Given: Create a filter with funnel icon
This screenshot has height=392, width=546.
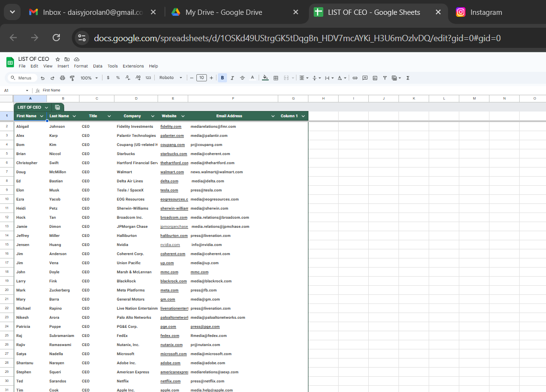Looking at the screenshot, I should [385, 78].
